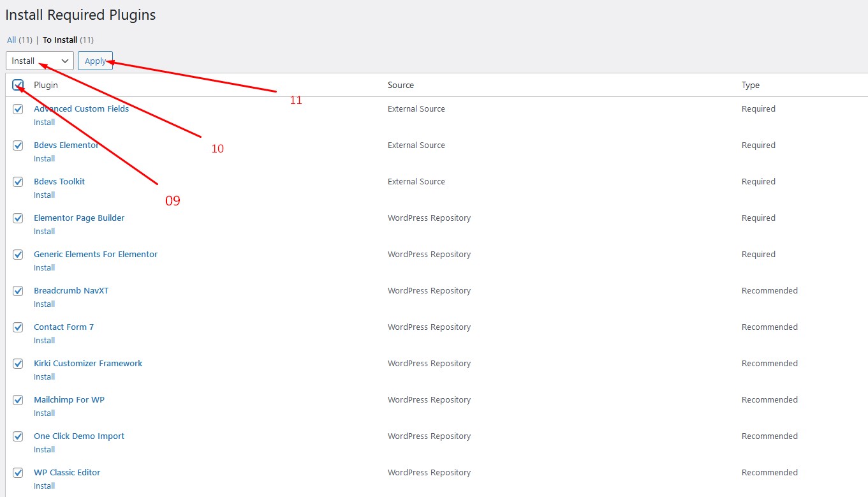
Task: Click the Apply button
Action: pyautogui.click(x=96, y=61)
